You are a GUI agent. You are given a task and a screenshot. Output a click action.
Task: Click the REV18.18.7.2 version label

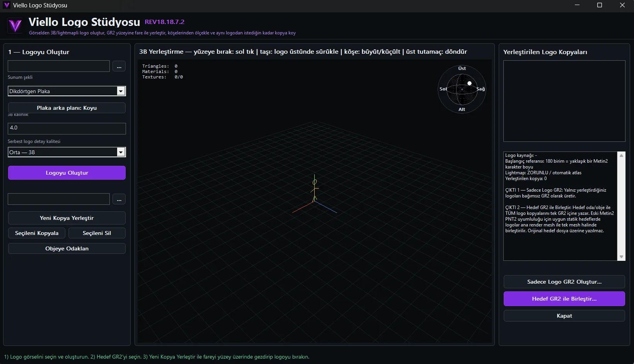[165, 22]
